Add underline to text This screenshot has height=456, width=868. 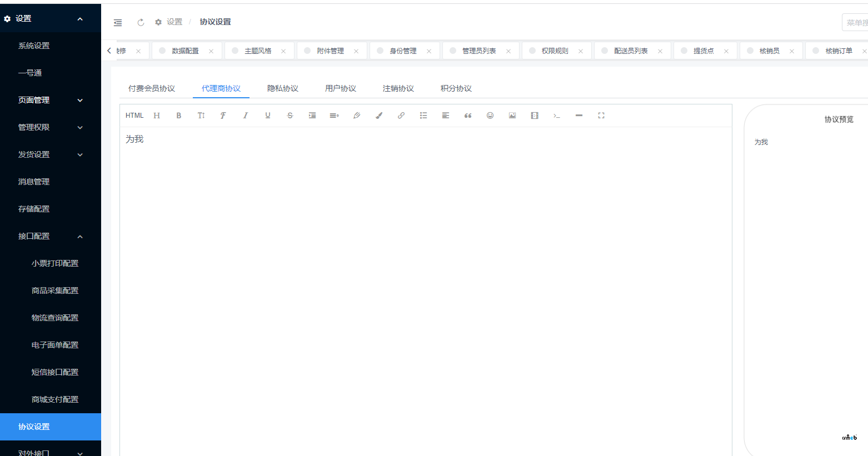pos(267,115)
